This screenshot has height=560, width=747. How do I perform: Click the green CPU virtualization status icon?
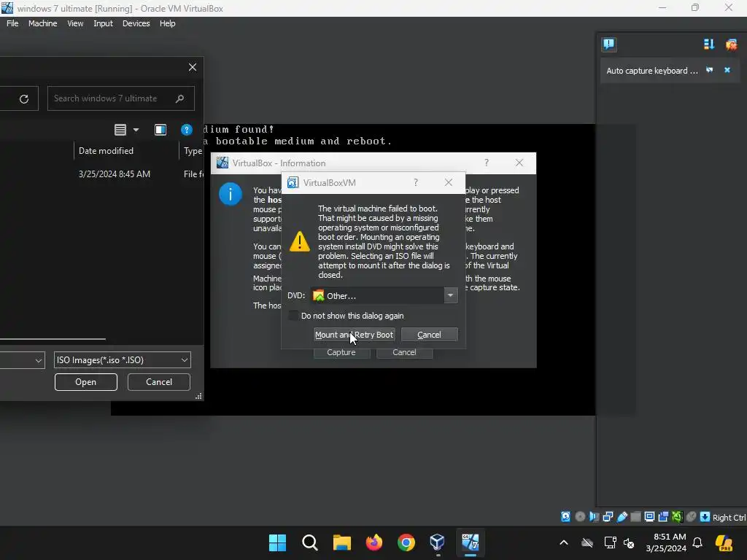click(x=677, y=517)
